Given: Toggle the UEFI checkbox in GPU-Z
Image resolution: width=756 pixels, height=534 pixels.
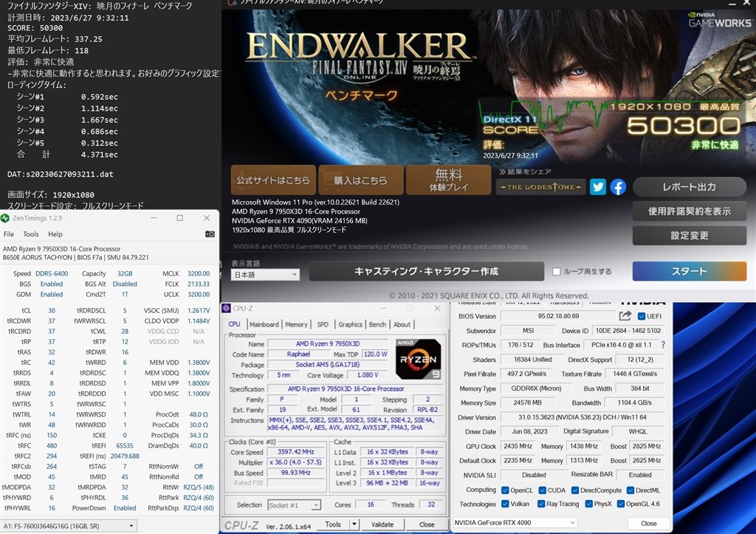Looking at the screenshot, I should [642, 316].
